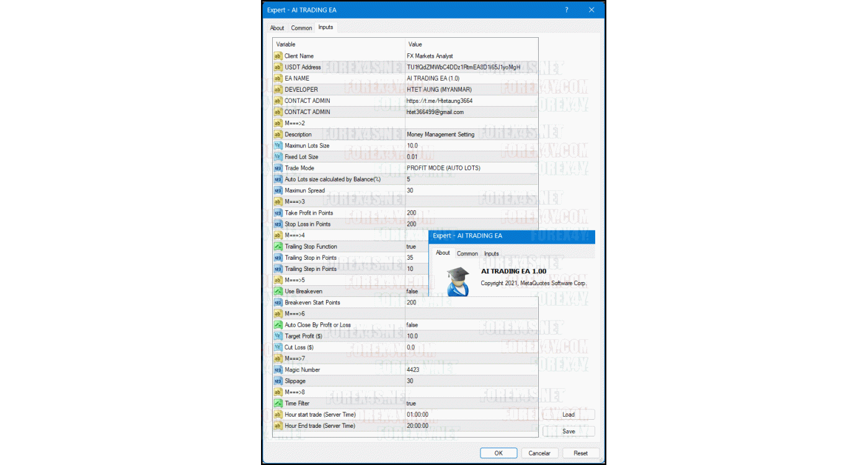Change the Time Filter true value

point(411,404)
